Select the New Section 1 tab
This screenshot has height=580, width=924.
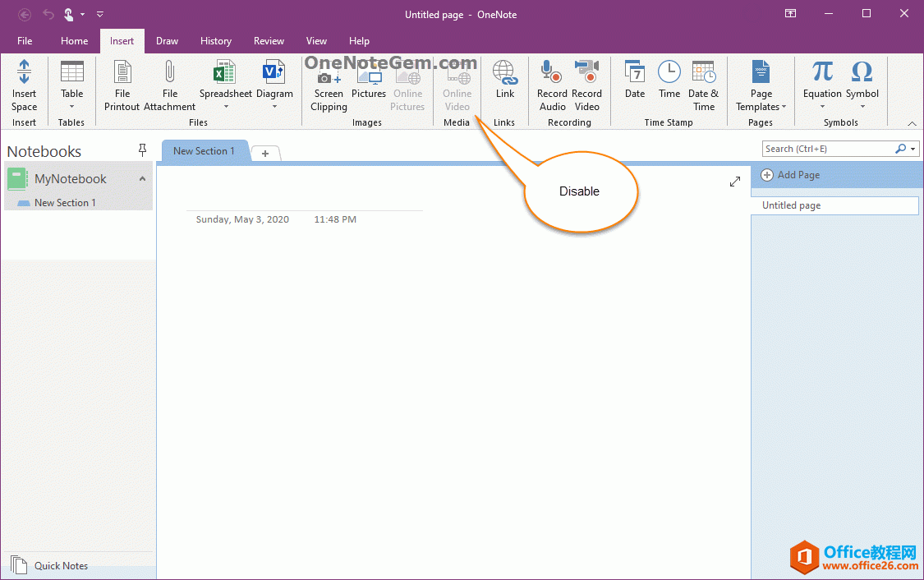tap(205, 150)
